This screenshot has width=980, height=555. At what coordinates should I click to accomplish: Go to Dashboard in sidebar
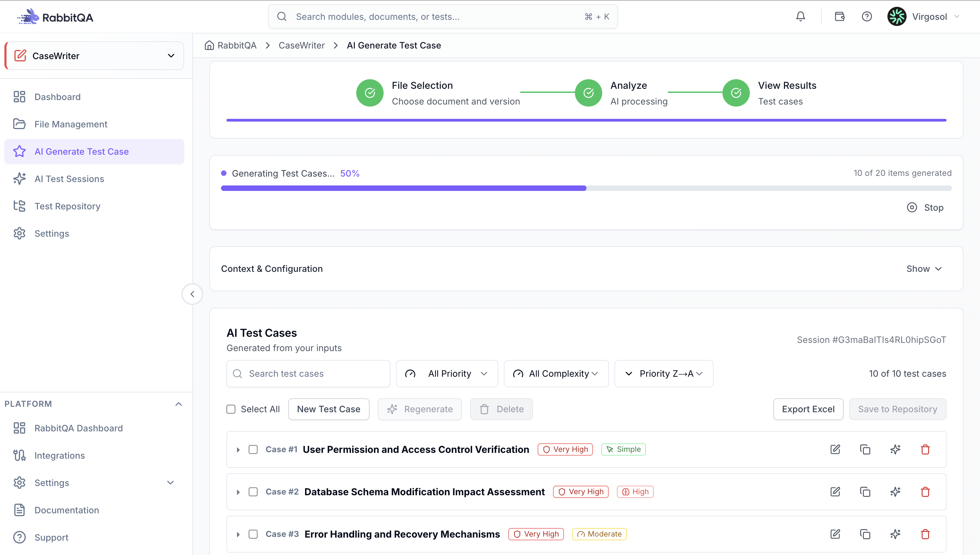pos(94,97)
